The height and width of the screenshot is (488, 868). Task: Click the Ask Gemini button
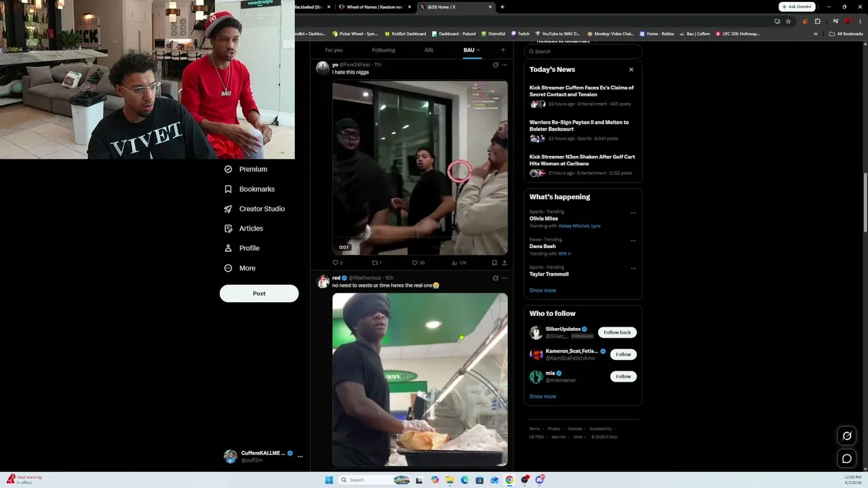pyautogui.click(x=797, y=7)
